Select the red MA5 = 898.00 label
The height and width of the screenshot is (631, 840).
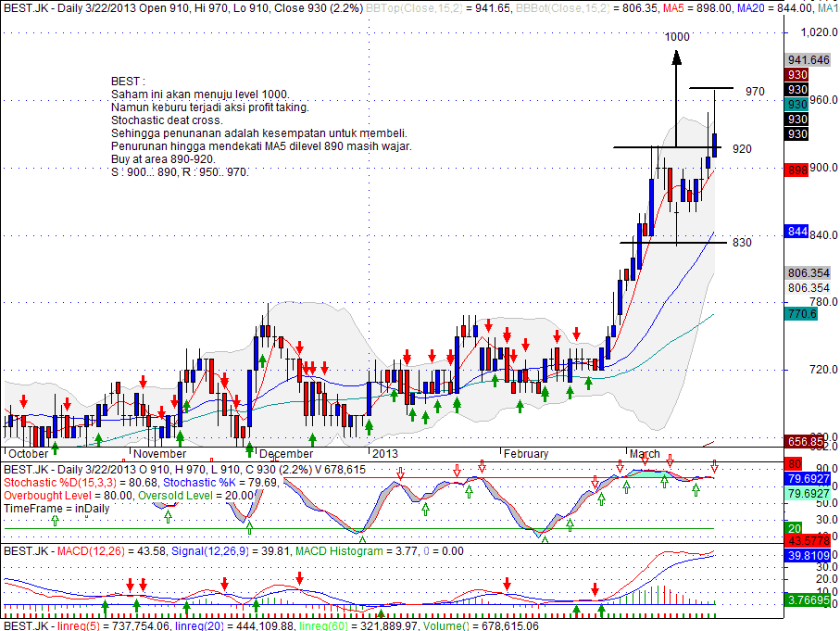tap(697, 8)
